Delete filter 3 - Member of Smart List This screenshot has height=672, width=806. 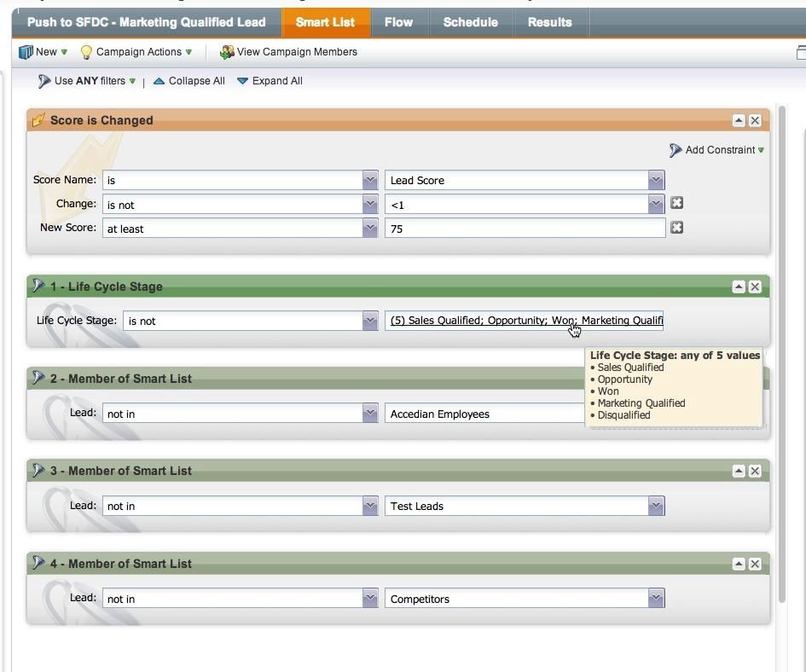tap(755, 471)
